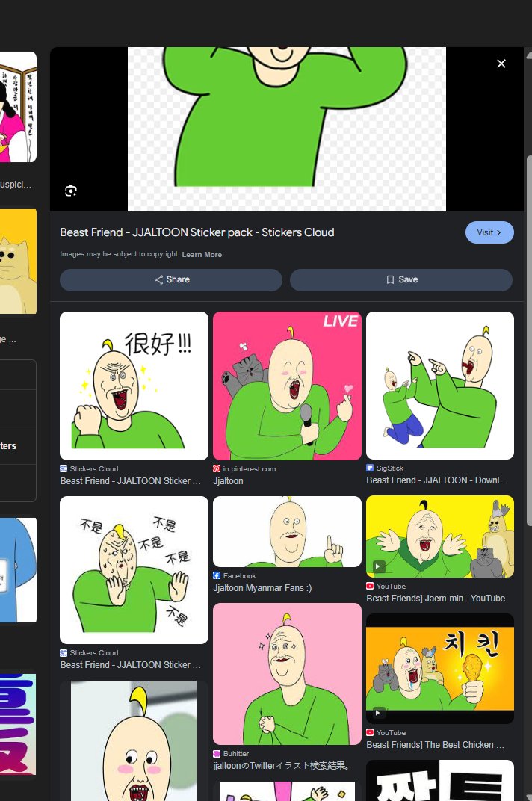Open the Best Chicken YouTube thumbnail
The width and height of the screenshot is (532, 801).
440,669
